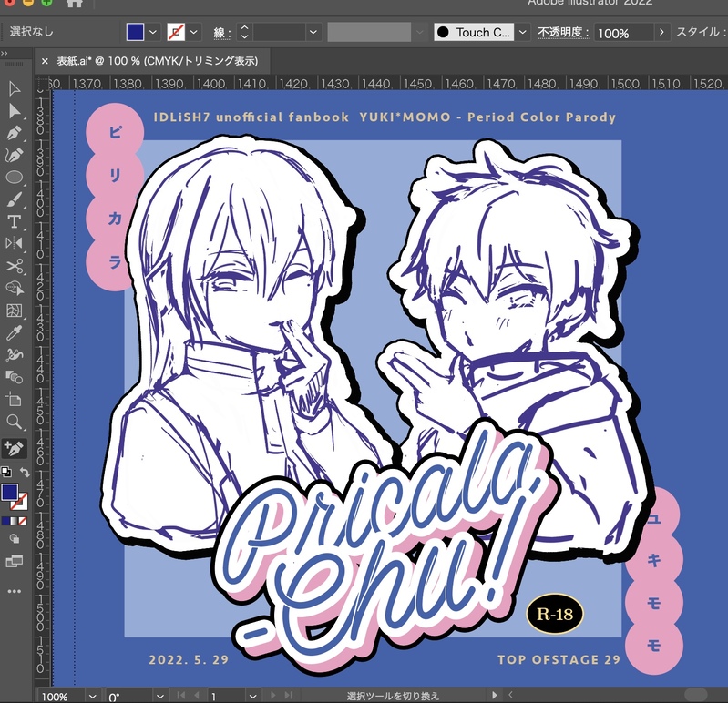Click the 選択ツールを切り換え status text
This screenshot has width=728, height=703.
coord(393,696)
